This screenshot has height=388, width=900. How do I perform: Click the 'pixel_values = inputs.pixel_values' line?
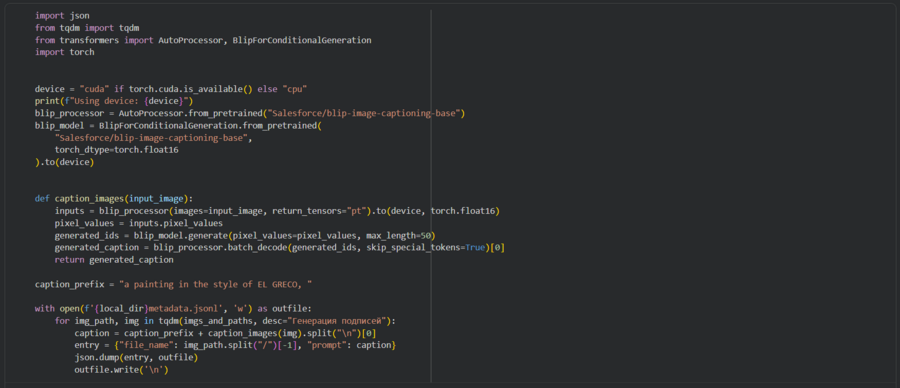(138, 223)
